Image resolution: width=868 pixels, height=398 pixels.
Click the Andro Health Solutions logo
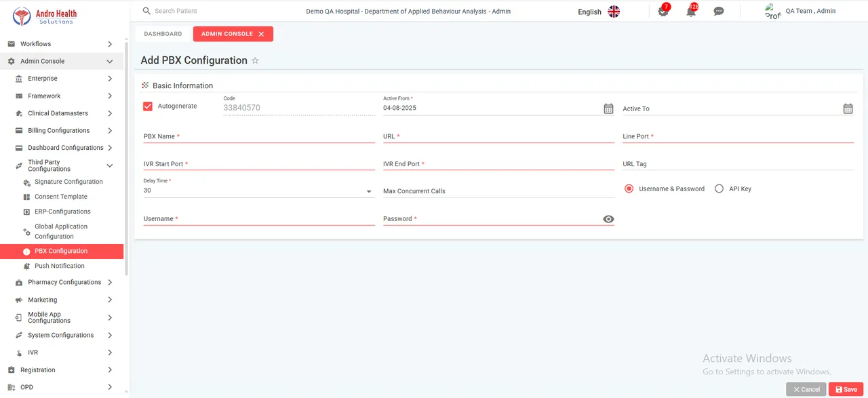(45, 16)
